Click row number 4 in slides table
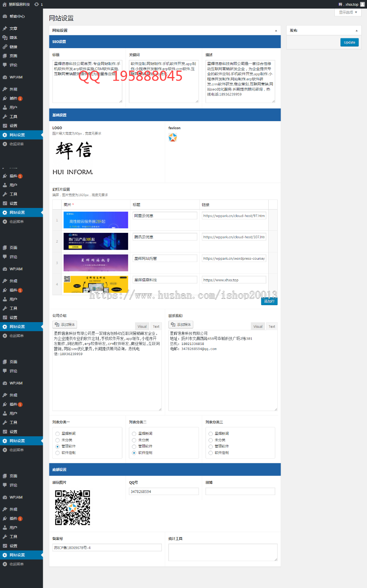The width and height of the screenshot is (367, 588). point(57,284)
